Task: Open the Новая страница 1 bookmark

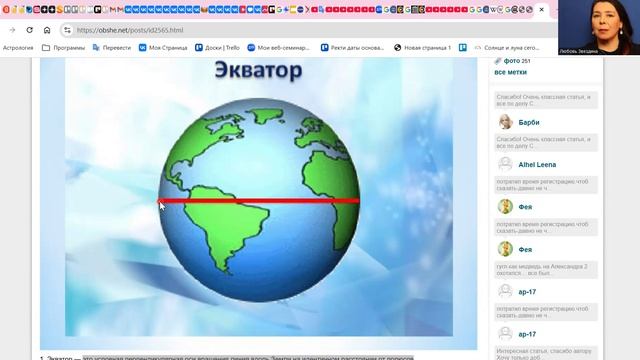Action: click(422, 48)
